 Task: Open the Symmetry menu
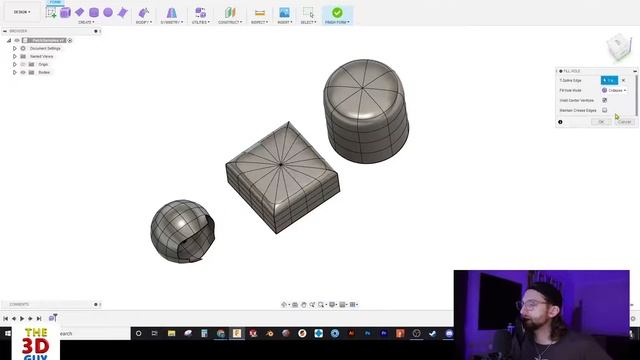click(172, 22)
